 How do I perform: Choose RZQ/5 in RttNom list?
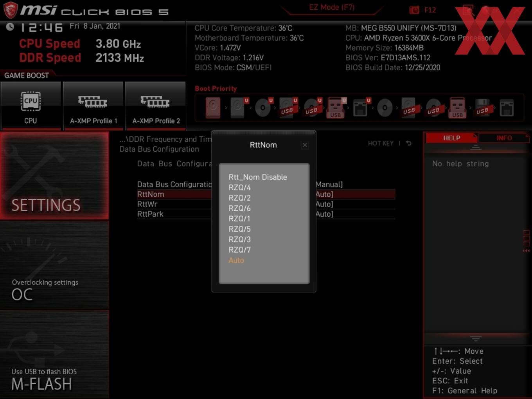pos(239,229)
